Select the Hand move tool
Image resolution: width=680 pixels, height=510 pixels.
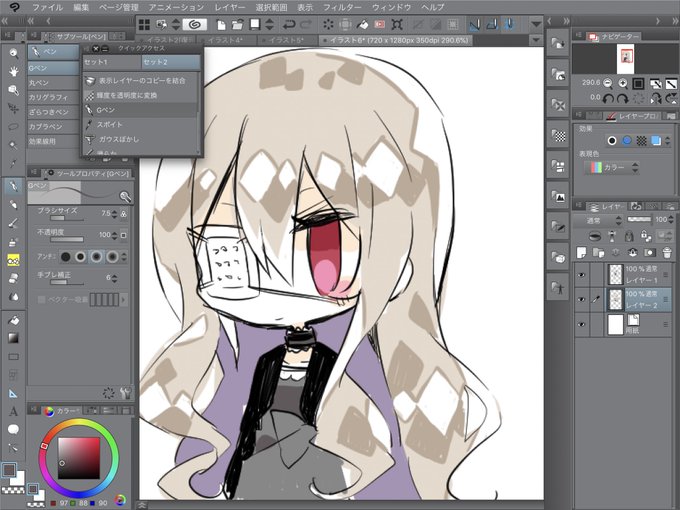[13, 71]
